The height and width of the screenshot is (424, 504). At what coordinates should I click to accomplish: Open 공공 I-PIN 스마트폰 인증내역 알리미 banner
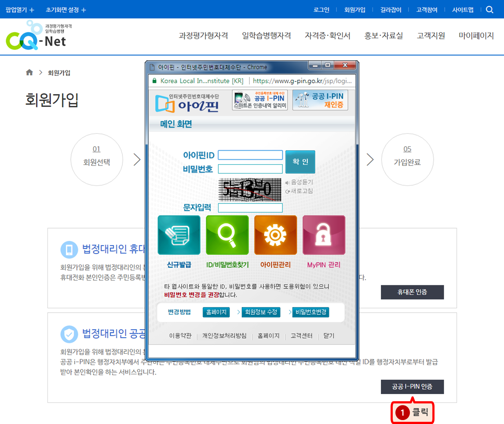[260, 100]
